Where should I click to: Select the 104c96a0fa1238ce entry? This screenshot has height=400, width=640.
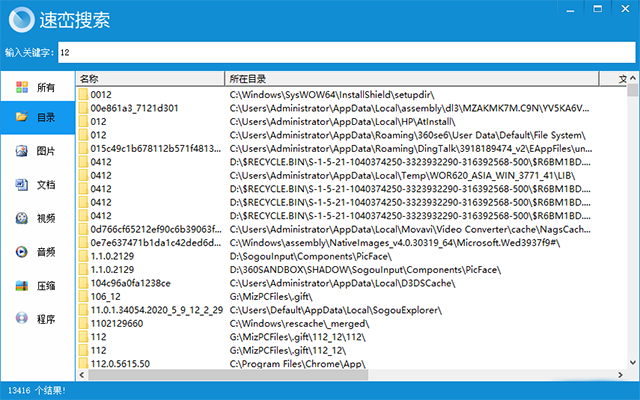(131, 283)
